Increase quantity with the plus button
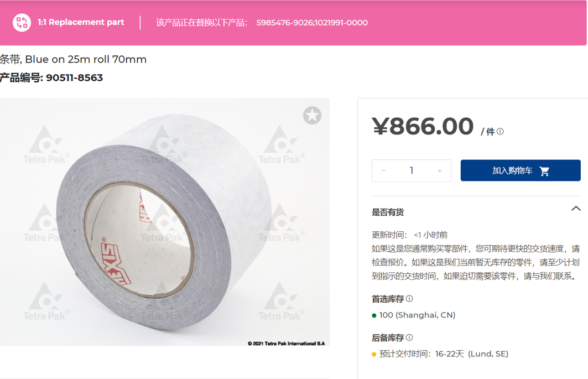 (x=440, y=171)
